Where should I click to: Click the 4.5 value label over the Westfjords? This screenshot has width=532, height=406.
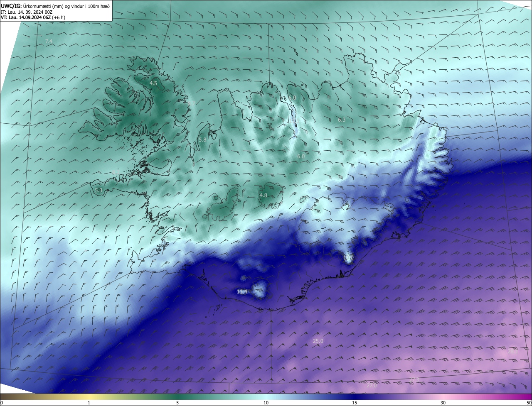click(x=153, y=83)
